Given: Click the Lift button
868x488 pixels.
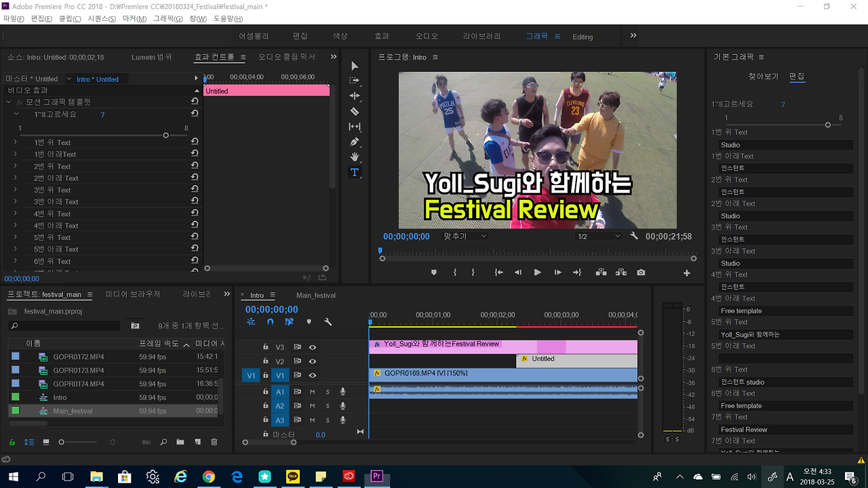Looking at the screenshot, I should click(601, 272).
